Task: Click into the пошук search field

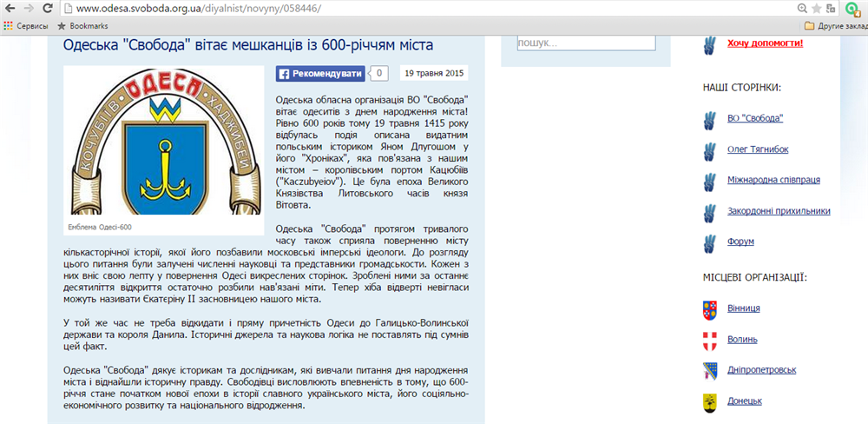Action: 586,43
